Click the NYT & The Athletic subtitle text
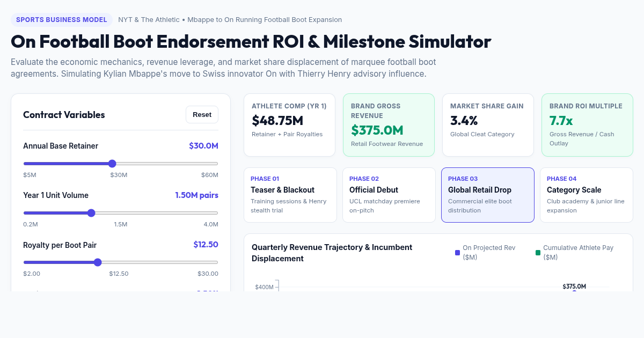Image resolution: width=644 pixels, height=338 pixels. (230, 20)
